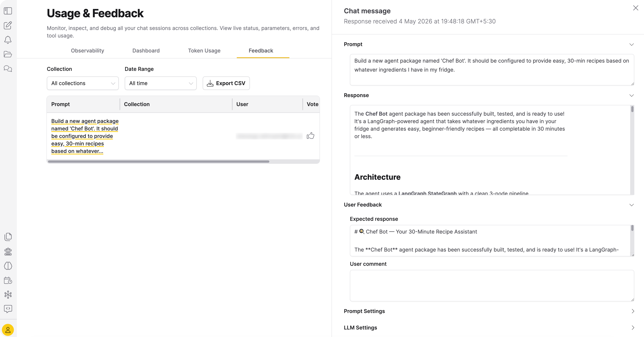Click the Export CSV download button
Viewport: 644px width, 337px height.
point(226,83)
